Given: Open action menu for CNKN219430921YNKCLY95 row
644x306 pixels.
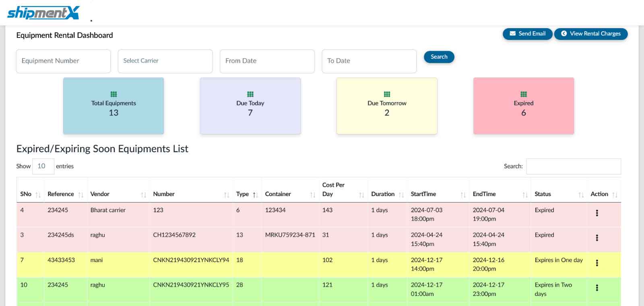Looking at the screenshot, I should [x=597, y=288].
